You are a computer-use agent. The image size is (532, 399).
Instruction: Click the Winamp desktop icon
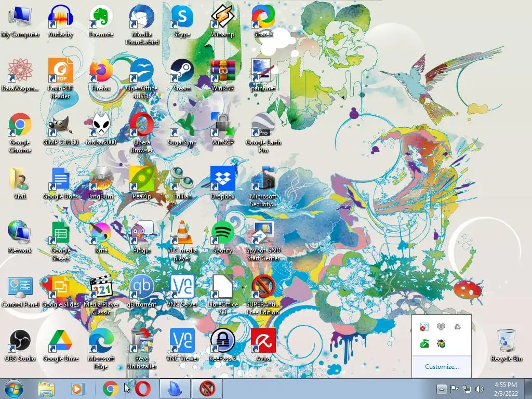pyautogui.click(x=222, y=21)
